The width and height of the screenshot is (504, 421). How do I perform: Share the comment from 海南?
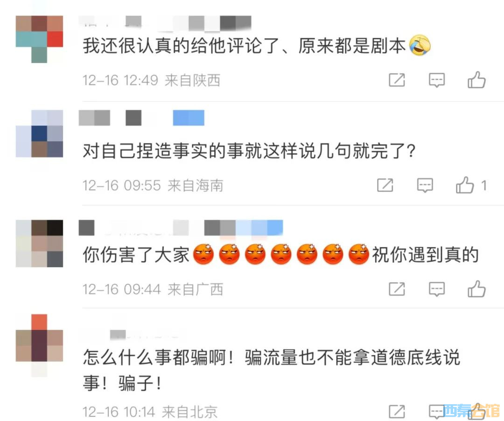385,185
